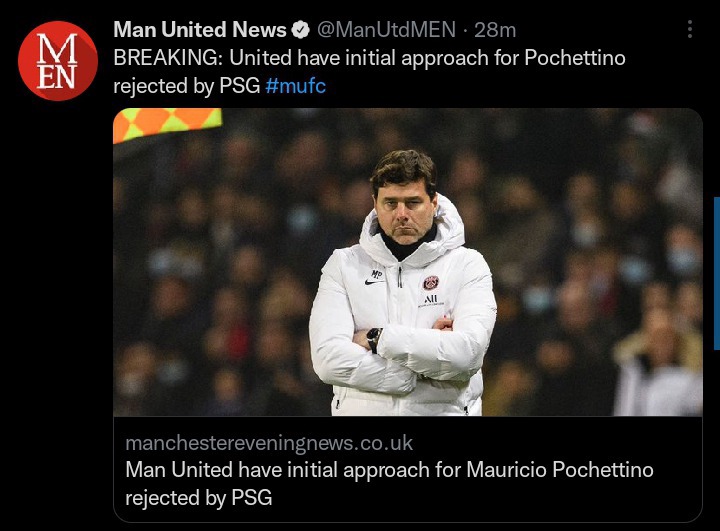Open the Man United News profile name
Viewport: 720px width, 531px height.
tap(200, 30)
